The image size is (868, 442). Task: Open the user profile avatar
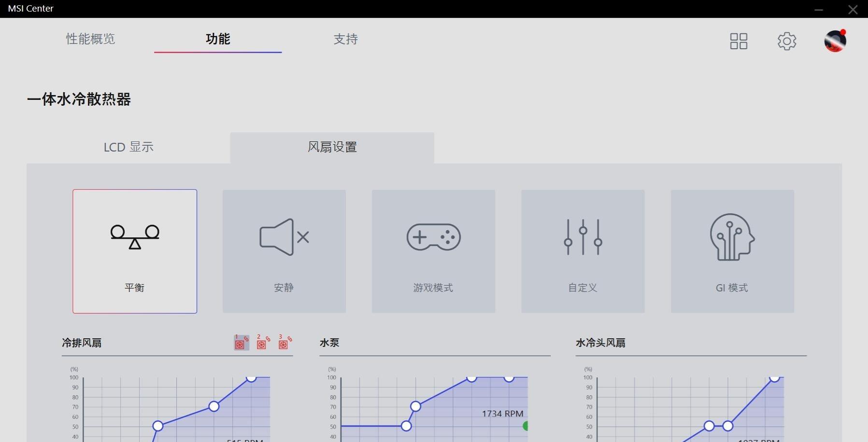835,41
